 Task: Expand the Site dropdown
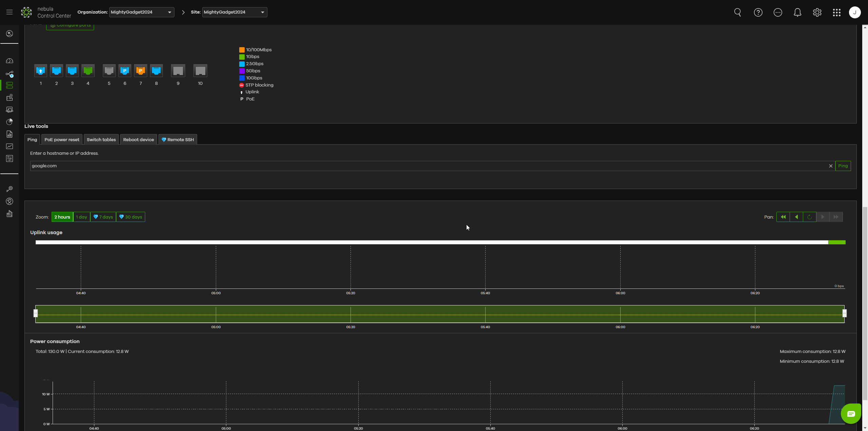click(x=234, y=12)
